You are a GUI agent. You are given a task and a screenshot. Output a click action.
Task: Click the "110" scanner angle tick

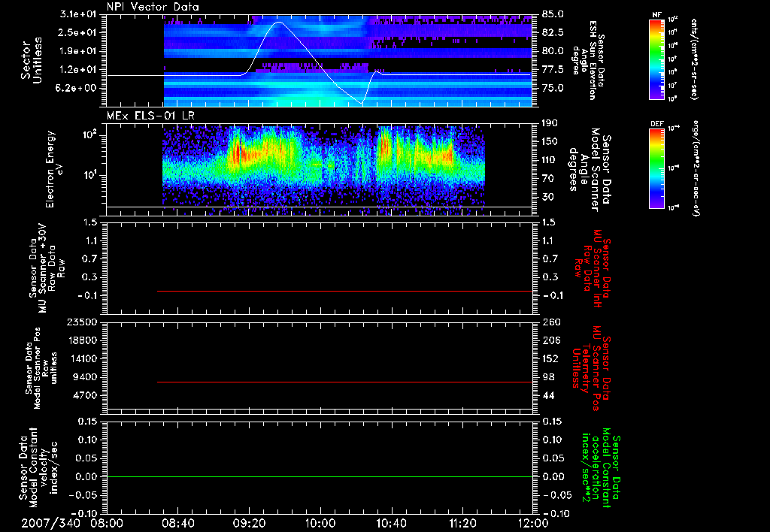pyautogui.click(x=550, y=160)
